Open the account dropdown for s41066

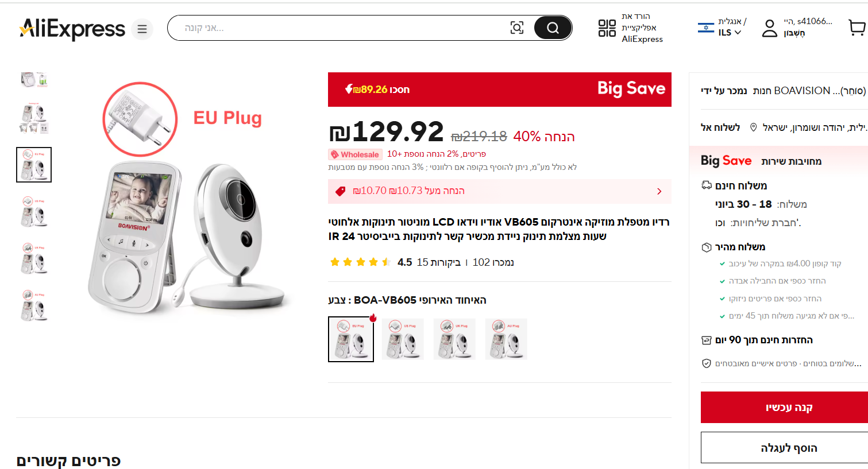pyautogui.click(x=808, y=28)
